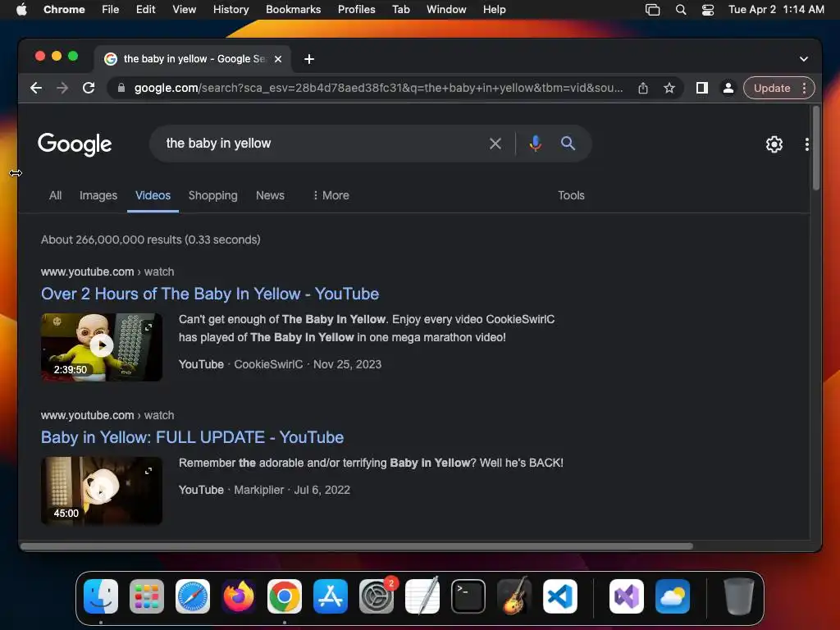Open Google apps vertical dots menu

[x=807, y=144]
